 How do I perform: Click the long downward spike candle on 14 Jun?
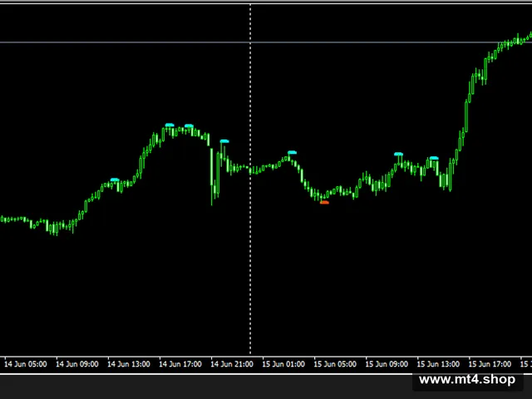pyautogui.click(x=212, y=177)
